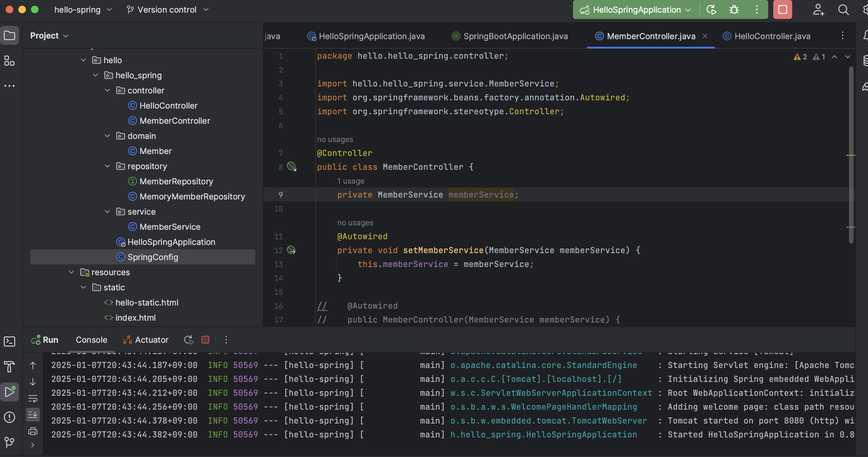This screenshot has height=457, width=868.
Task: Toggle soft-wrap in console
Action: 33,398
